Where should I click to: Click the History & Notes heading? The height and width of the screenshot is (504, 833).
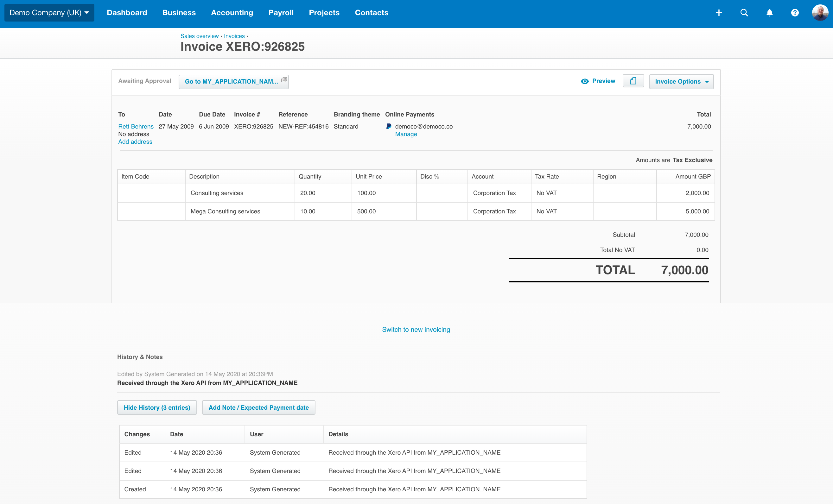pos(140,357)
